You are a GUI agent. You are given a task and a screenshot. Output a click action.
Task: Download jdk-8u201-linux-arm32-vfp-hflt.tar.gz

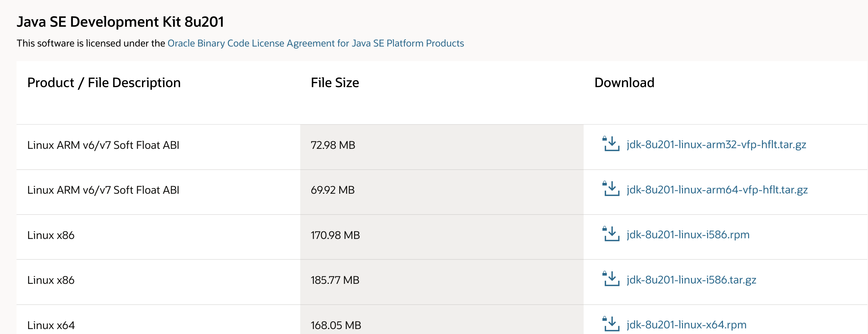click(716, 145)
